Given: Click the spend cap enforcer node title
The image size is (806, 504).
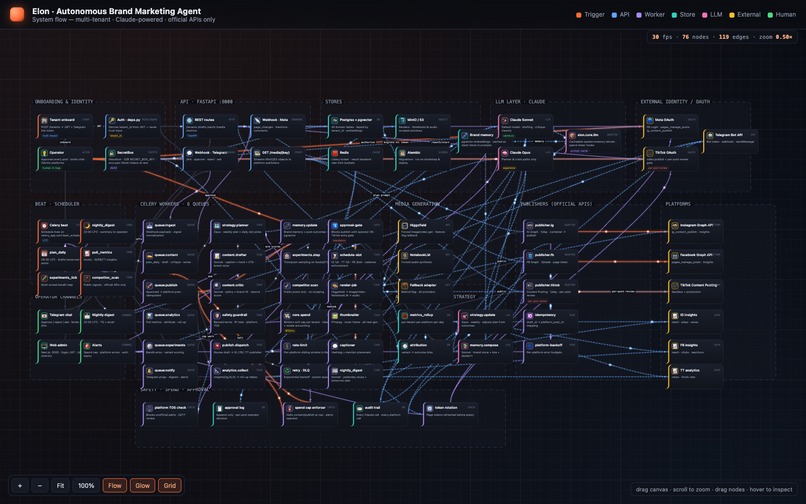Looking at the screenshot, I should pyautogui.click(x=310, y=408).
